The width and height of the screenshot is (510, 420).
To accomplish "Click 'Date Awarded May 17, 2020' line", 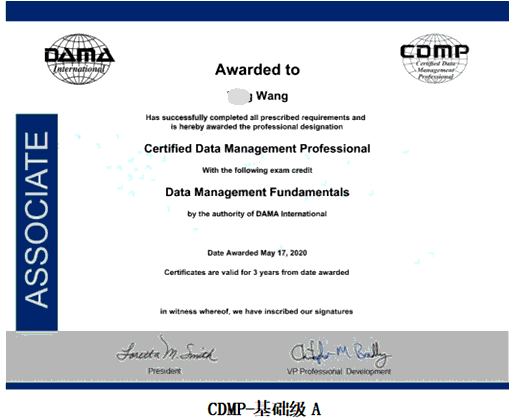I will [x=257, y=253].
